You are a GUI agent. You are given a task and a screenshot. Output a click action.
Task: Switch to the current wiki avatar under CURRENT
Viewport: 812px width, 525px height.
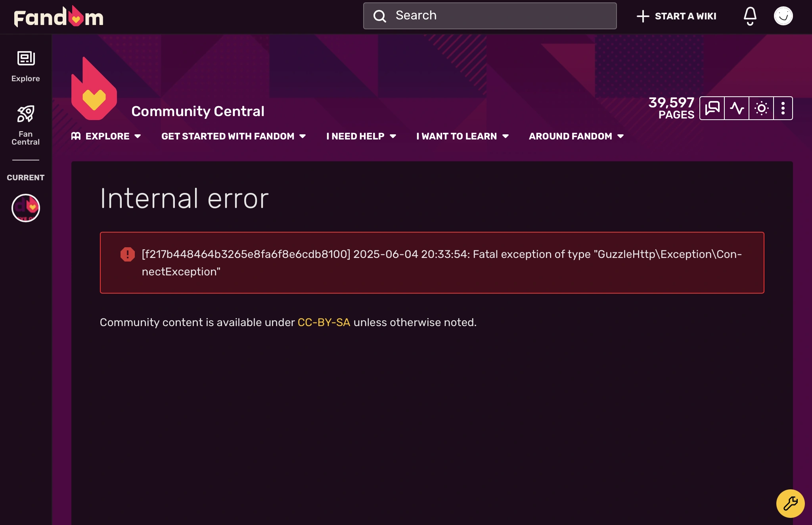(25, 208)
